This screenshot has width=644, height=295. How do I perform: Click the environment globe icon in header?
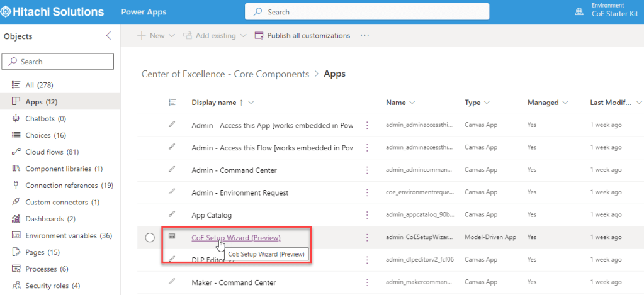pyautogui.click(x=579, y=11)
